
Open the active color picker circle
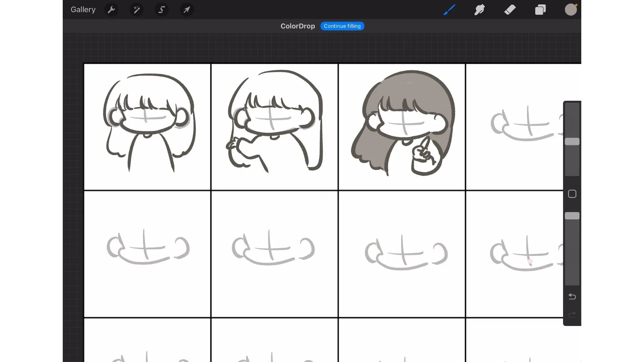pos(571,10)
